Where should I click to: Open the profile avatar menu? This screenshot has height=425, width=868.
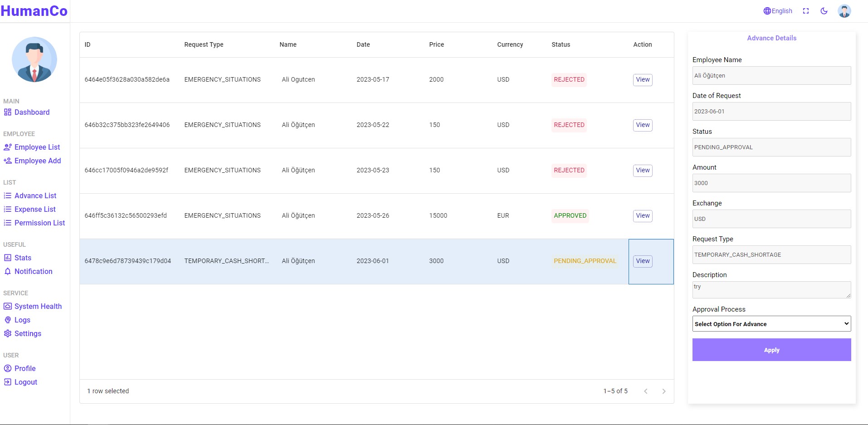click(844, 10)
